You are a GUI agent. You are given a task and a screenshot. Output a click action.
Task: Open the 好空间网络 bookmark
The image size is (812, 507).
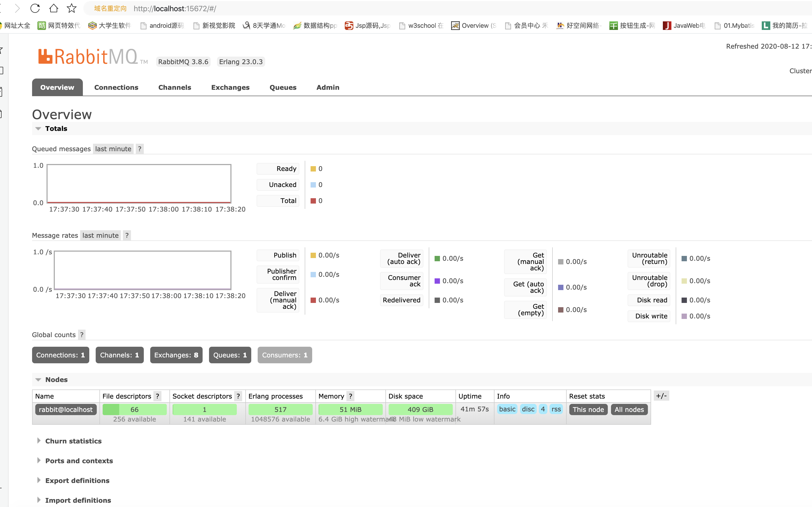pos(579,25)
